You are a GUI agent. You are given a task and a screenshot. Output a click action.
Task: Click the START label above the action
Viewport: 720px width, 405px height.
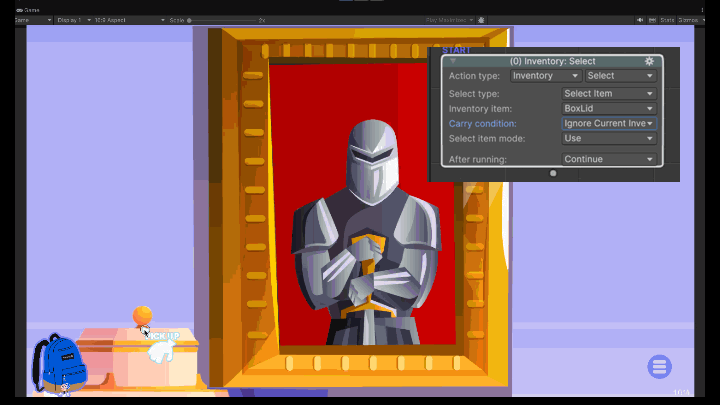456,50
